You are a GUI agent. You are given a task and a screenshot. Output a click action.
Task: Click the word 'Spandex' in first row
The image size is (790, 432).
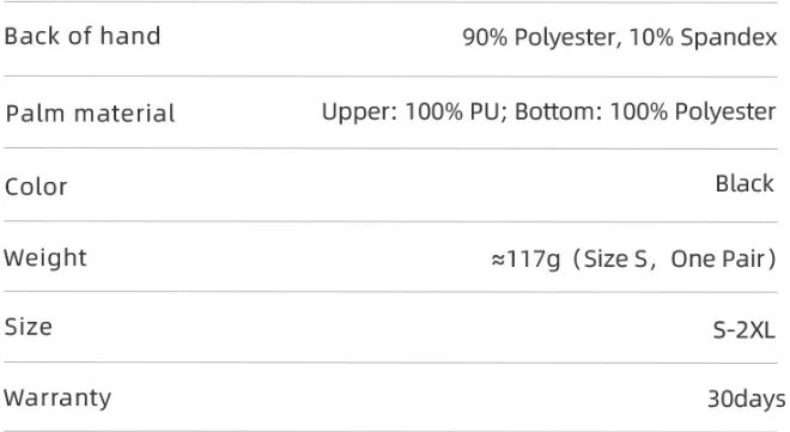(x=729, y=37)
